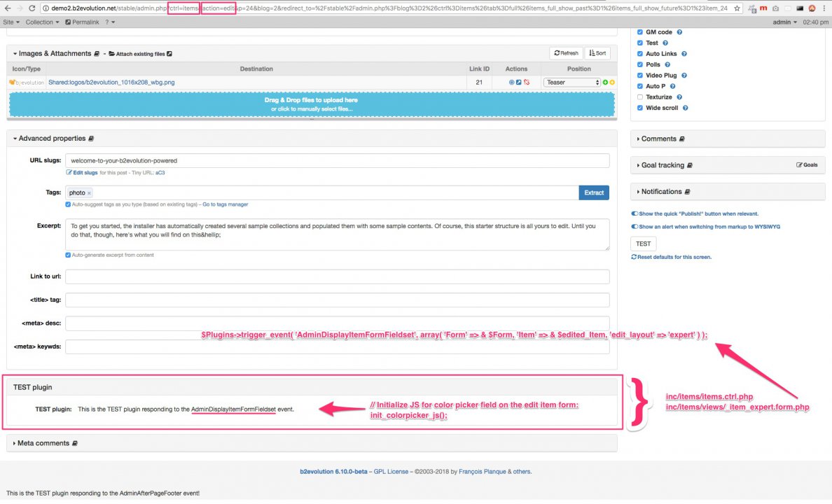Toggle Auto-generate excerpt from content checkbox
This screenshot has width=832, height=504.
68,255
